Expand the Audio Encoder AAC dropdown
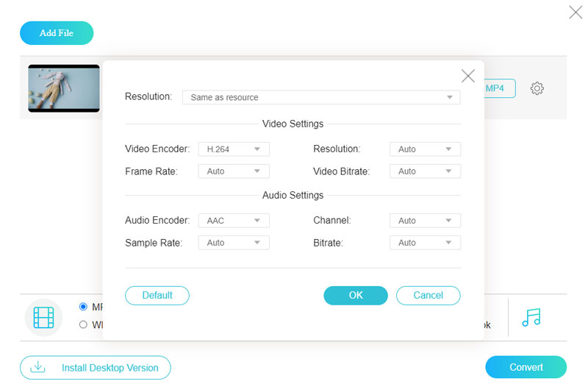 click(x=234, y=221)
